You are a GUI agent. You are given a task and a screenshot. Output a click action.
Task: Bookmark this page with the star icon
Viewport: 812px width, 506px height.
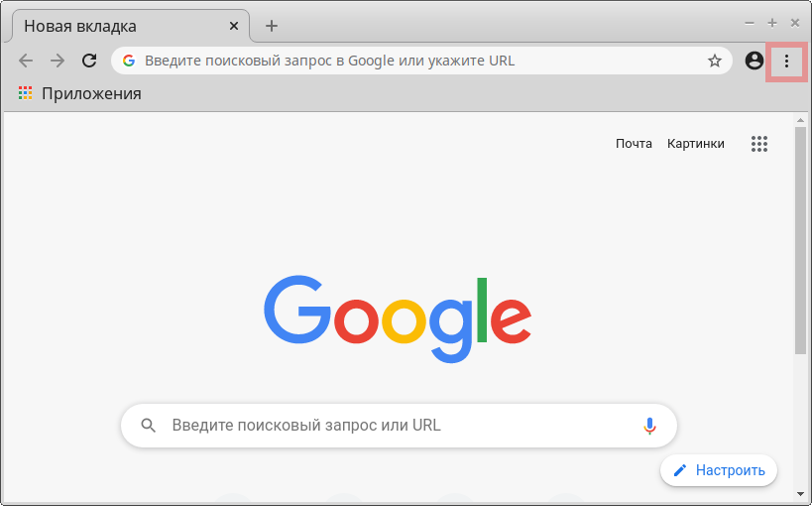pyautogui.click(x=715, y=62)
